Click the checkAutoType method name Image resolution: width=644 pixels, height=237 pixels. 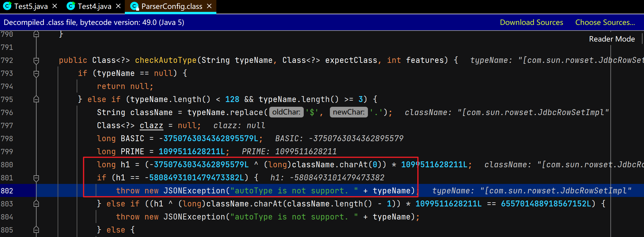click(x=166, y=60)
